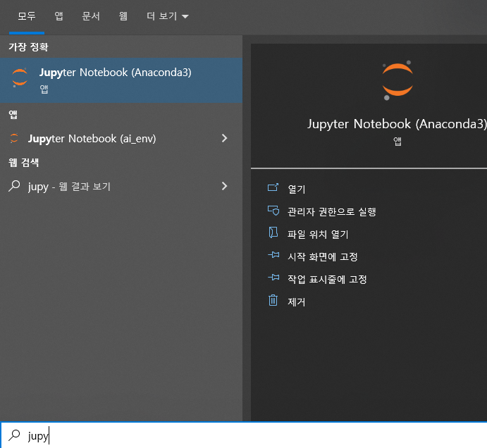Click Jupyter icon in the best match result
Image resolution: width=487 pixels, height=448 pixels.
click(x=20, y=77)
